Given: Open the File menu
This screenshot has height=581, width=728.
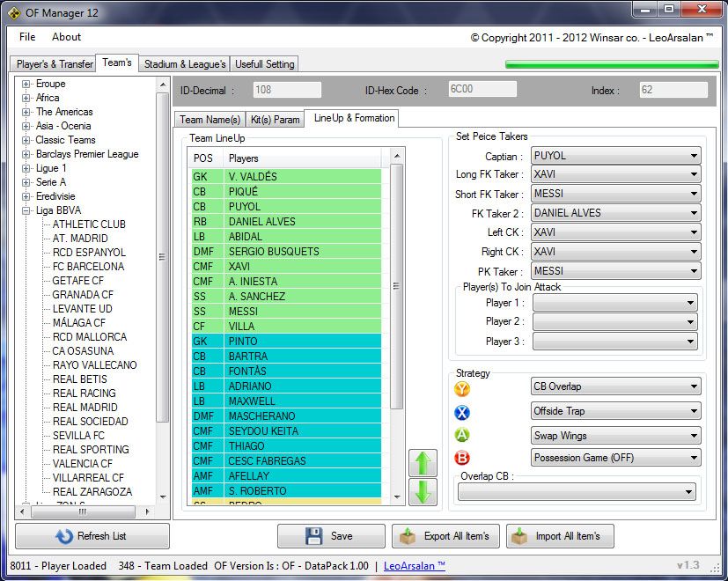Looking at the screenshot, I should coord(27,37).
